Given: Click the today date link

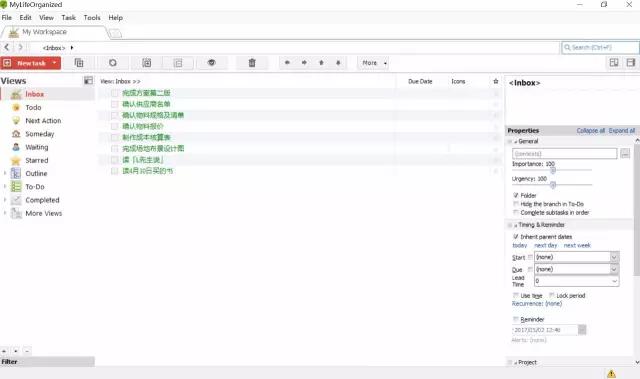Looking at the screenshot, I should tap(520, 245).
